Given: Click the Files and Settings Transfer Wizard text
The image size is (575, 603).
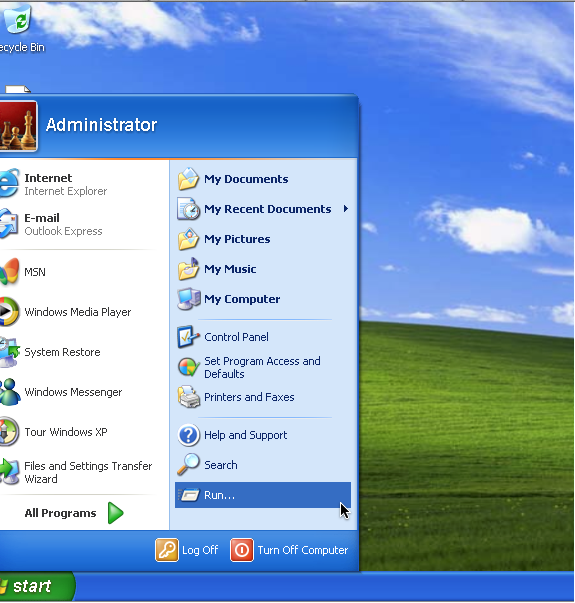Looking at the screenshot, I should pyautogui.click(x=88, y=472).
